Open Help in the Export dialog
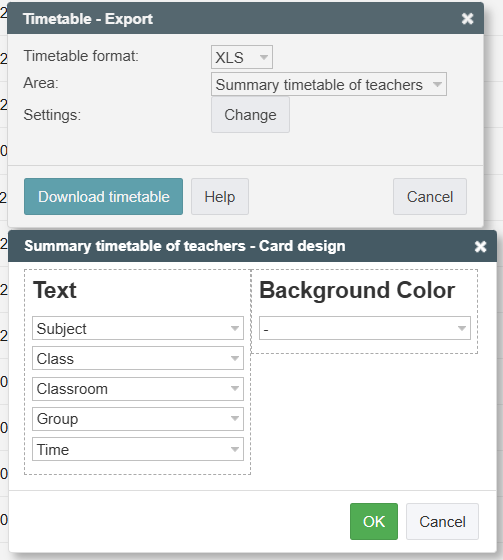Screen dimensions: 503x560 click(220, 196)
